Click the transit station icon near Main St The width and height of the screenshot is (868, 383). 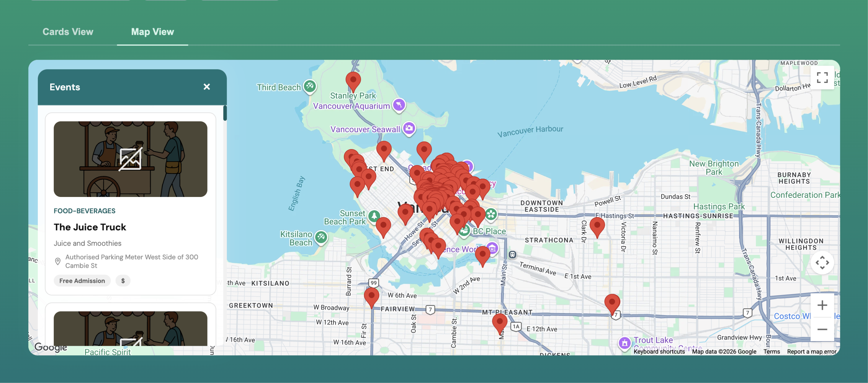point(512,255)
